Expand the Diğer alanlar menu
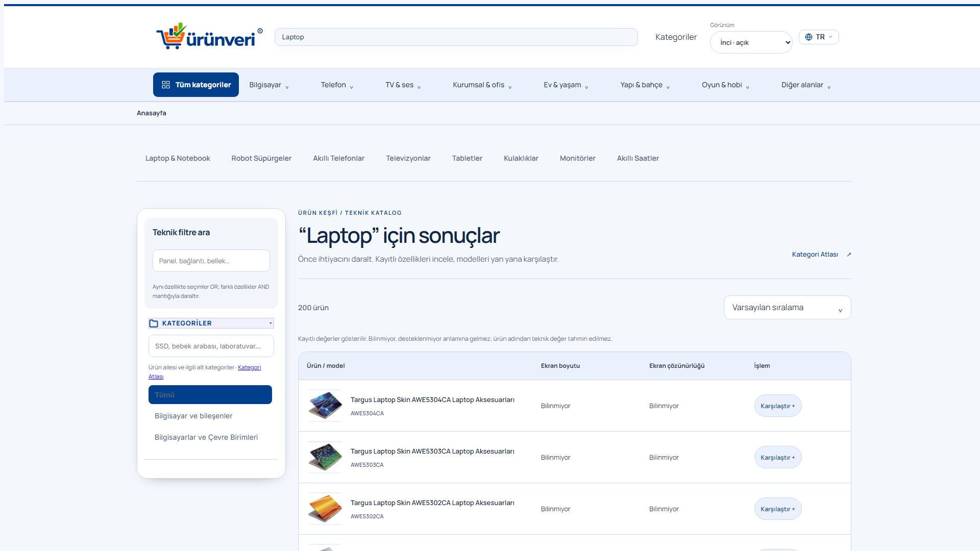The height and width of the screenshot is (551, 980). coord(806,85)
